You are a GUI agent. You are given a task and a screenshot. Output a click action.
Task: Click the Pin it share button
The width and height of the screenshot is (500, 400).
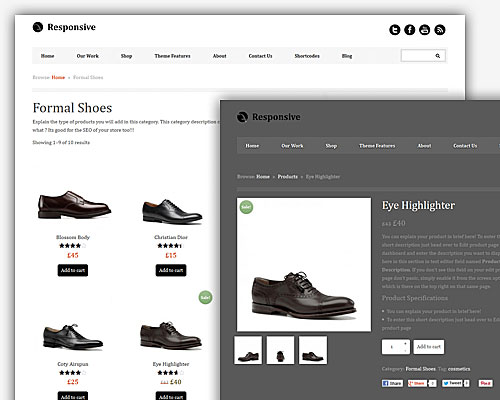pos(485,383)
